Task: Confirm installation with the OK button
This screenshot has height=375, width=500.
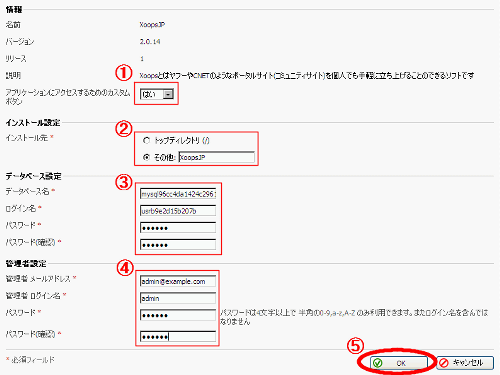Action: click(x=399, y=363)
